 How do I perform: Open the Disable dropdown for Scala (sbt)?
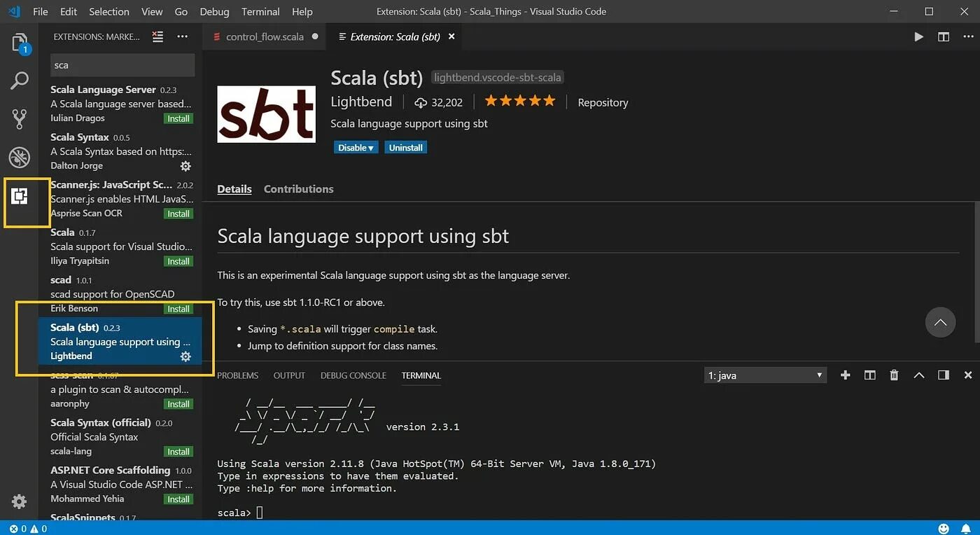(x=356, y=148)
